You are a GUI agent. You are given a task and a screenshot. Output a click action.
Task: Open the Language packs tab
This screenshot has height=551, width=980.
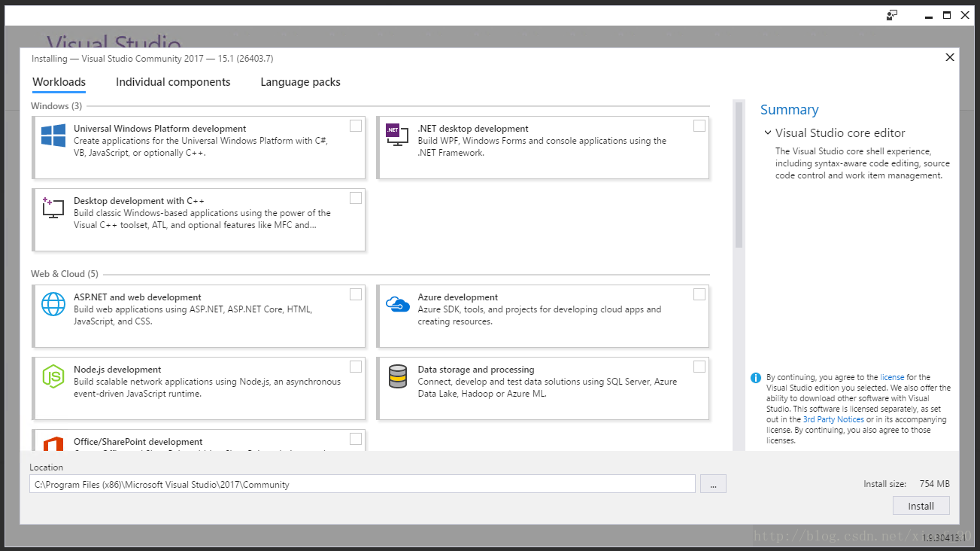(x=300, y=82)
